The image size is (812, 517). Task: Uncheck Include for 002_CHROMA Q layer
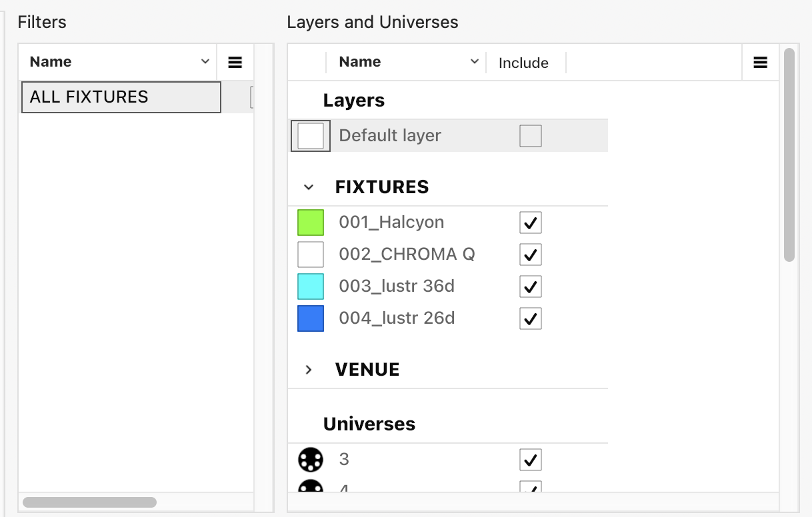pyautogui.click(x=530, y=255)
